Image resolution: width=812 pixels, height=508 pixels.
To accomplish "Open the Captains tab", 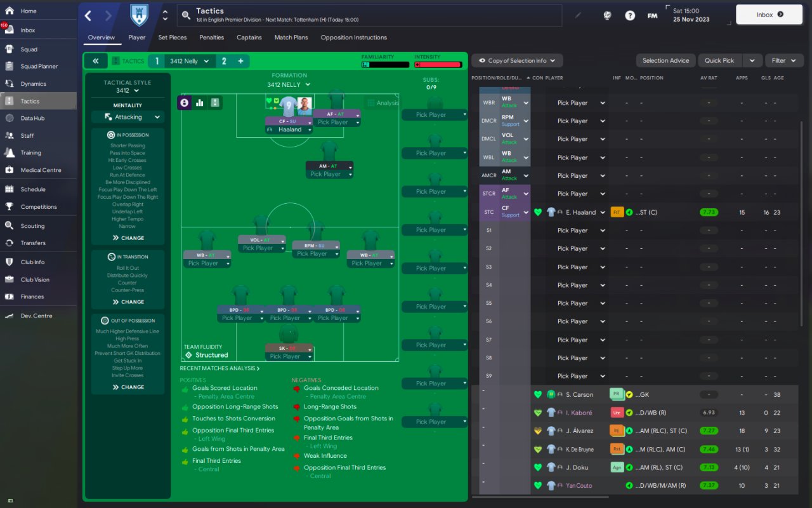I will click(x=249, y=37).
